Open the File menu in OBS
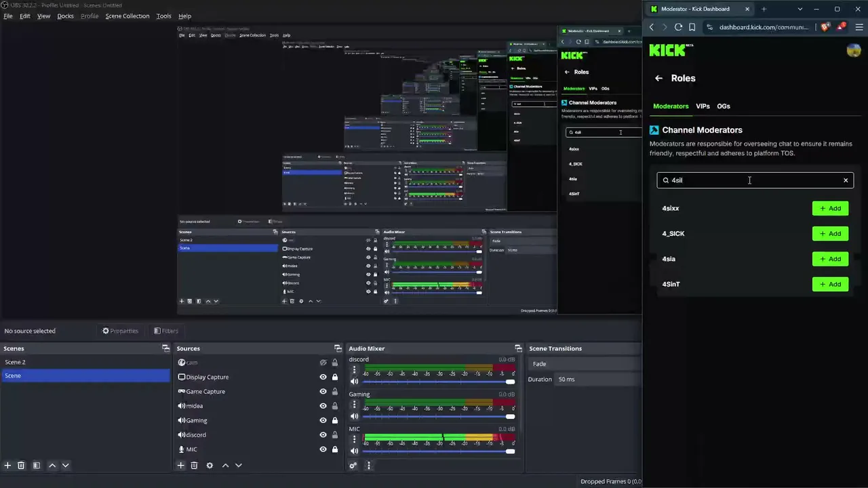Image resolution: width=868 pixels, height=488 pixels. 8,16
